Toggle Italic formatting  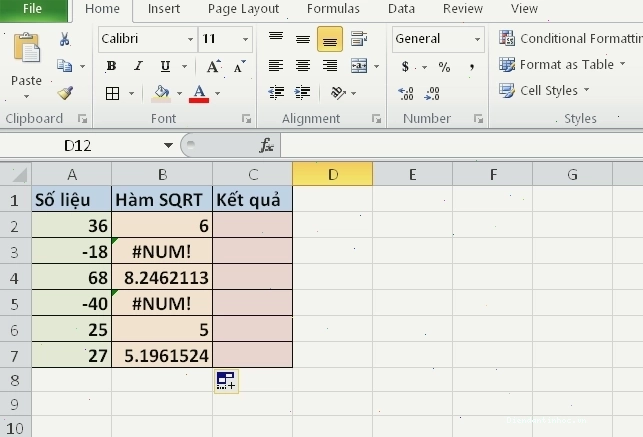tap(138, 66)
